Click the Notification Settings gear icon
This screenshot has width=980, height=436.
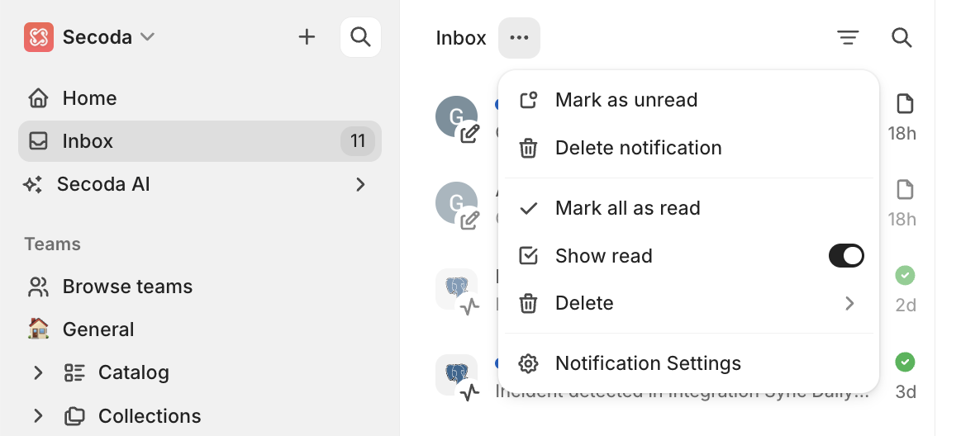pyautogui.click(x=528, y=363)
